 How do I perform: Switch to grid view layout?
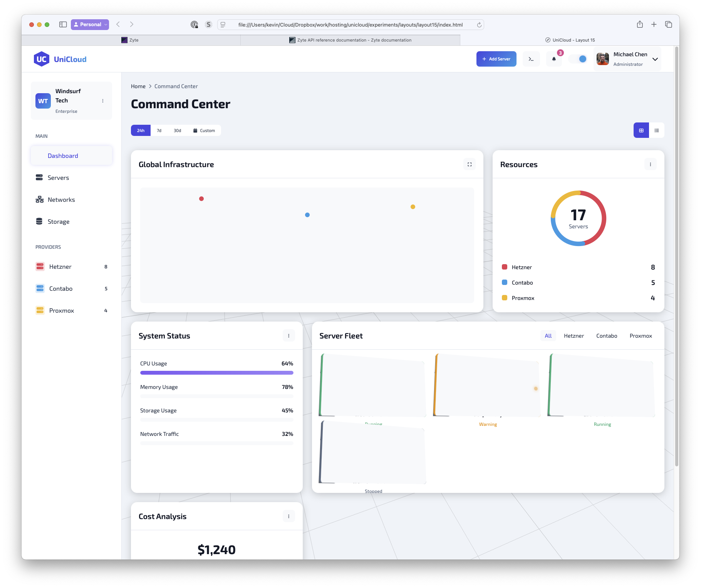coord(641,131)
